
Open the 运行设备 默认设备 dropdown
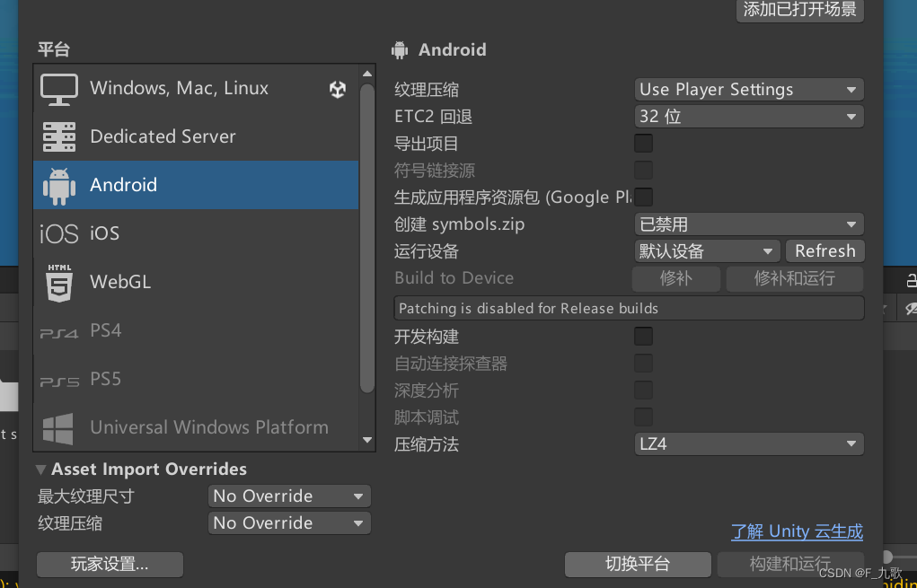[x=707, y=251]
